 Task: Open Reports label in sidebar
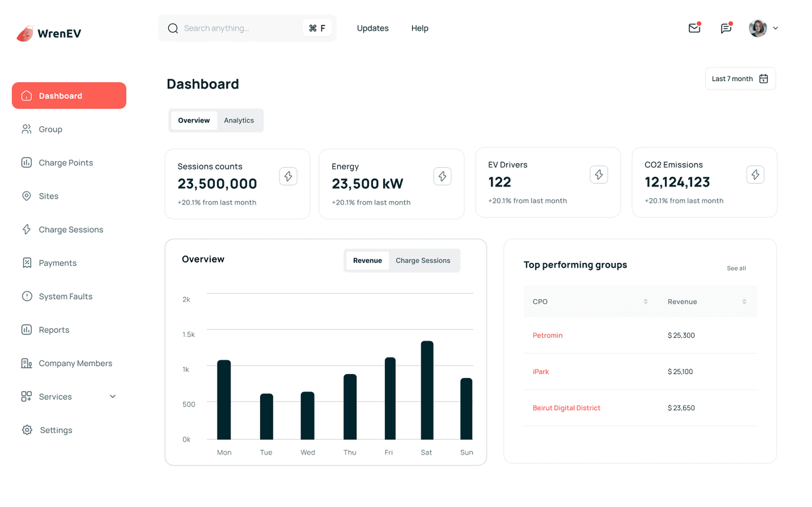[54, 330]
